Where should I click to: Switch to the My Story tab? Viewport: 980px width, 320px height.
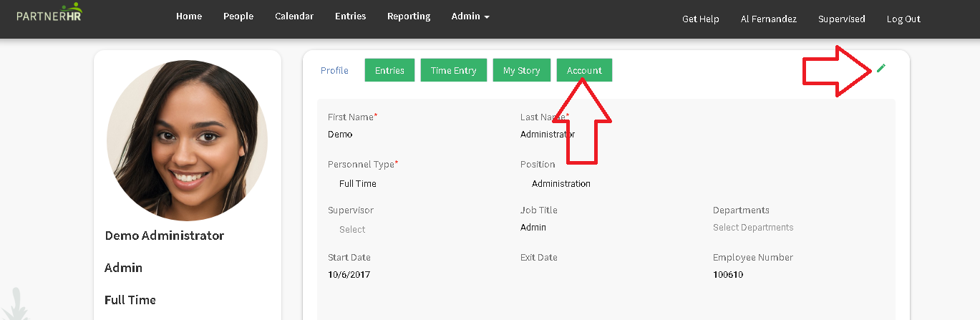[522, 70]
